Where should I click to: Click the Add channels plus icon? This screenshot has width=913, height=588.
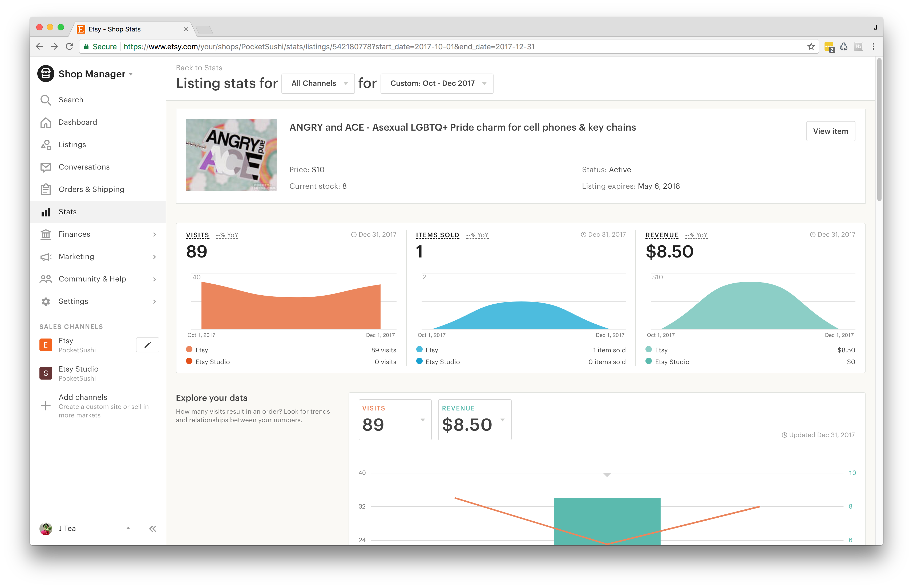[x=45, y=405]
